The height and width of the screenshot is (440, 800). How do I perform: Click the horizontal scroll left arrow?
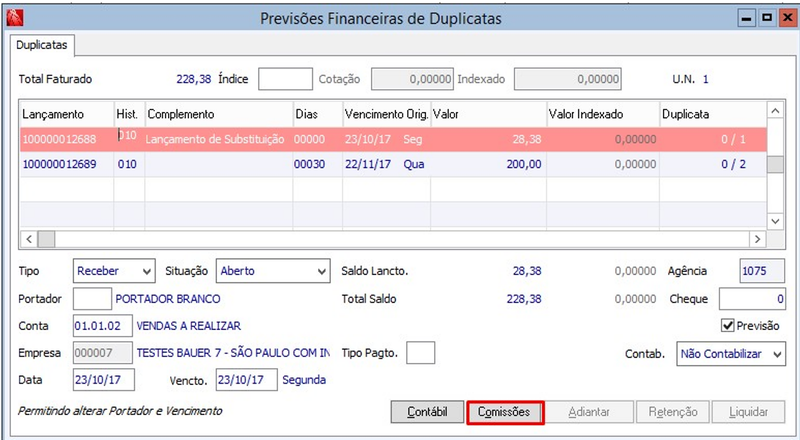click(x=29, y=239)
